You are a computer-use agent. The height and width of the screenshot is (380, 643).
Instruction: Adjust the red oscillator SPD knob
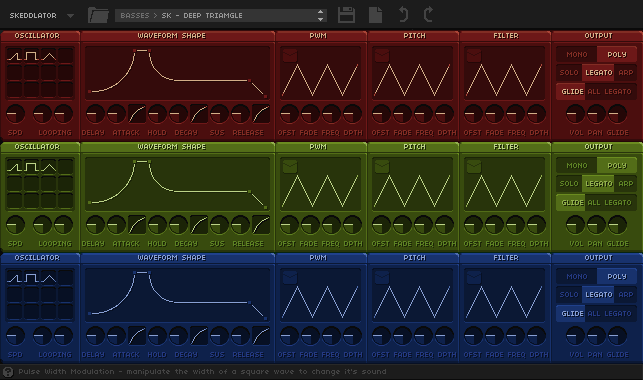click(15, 114)
